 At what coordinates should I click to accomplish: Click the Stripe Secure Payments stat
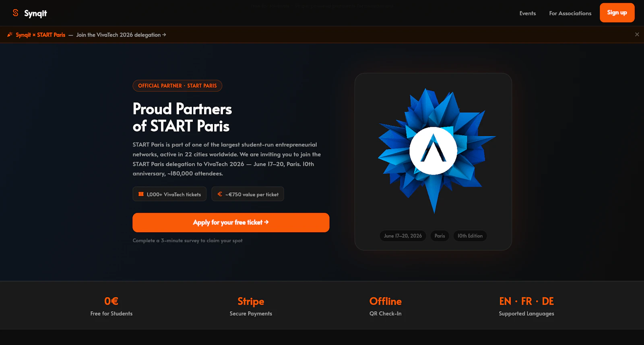(x=251, y=306)
